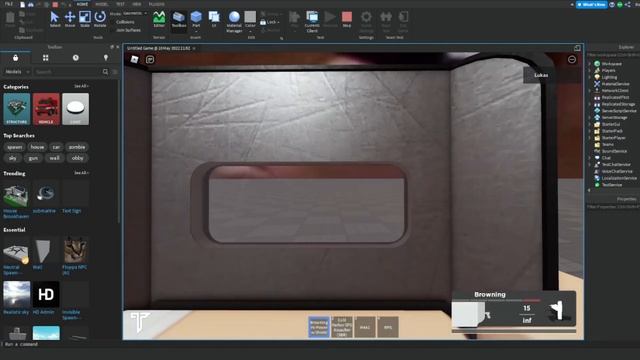Select the Structure category thumbnail
The height and width of the screenshot is (360, 640).
[x=17, y=109]
